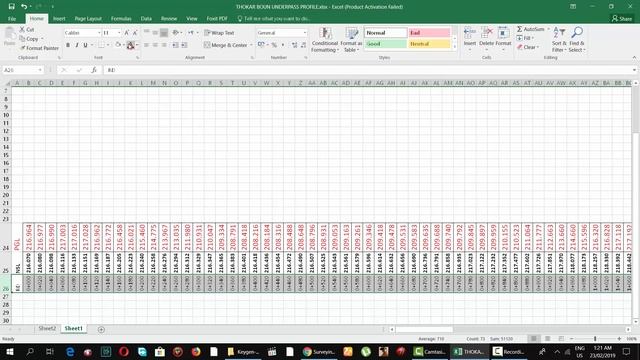
Task: Decrease font size with the small A icon
Action: point(135,33)
